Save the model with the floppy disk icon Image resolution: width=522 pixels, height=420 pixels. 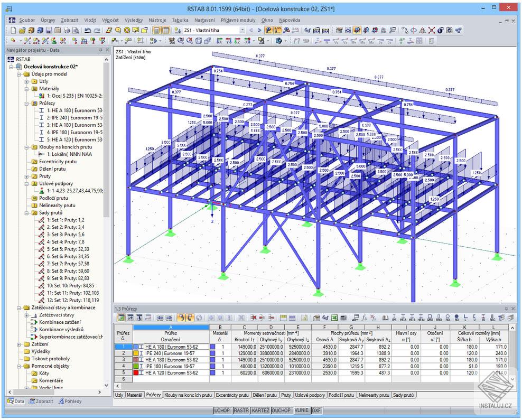tap(49, 30)
